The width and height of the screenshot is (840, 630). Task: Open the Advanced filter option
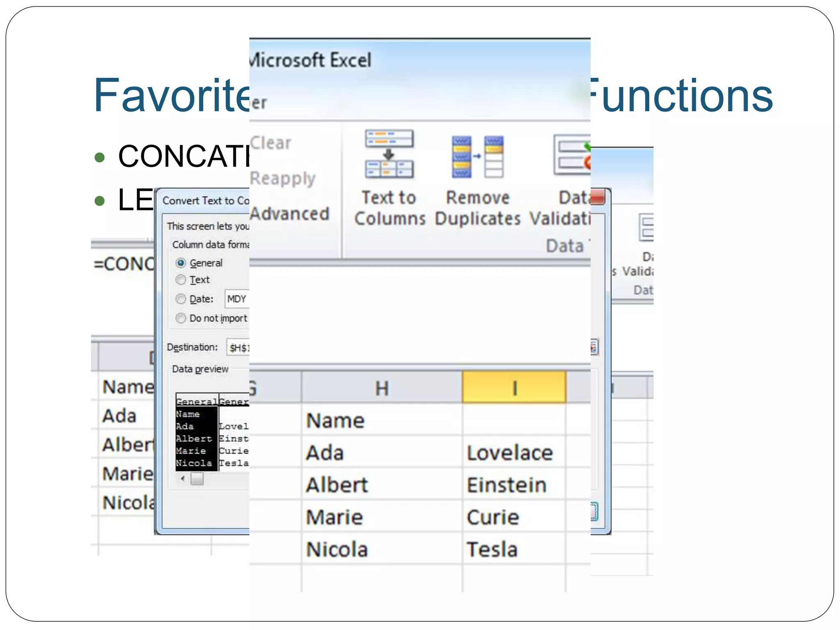(x=289, y=214)
